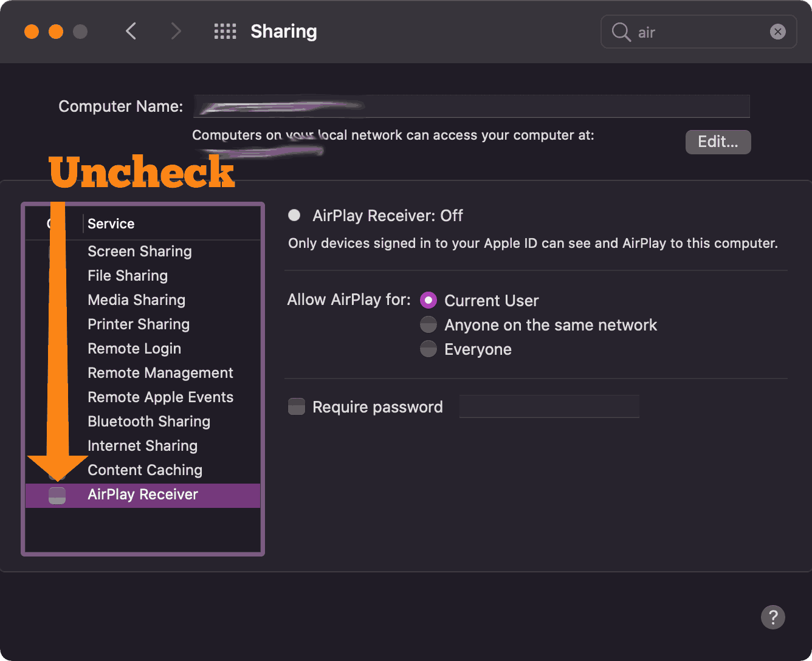This screenshot has height=661, width=812.
Task: Select File Sharing in service list
Action: (128, 276)
